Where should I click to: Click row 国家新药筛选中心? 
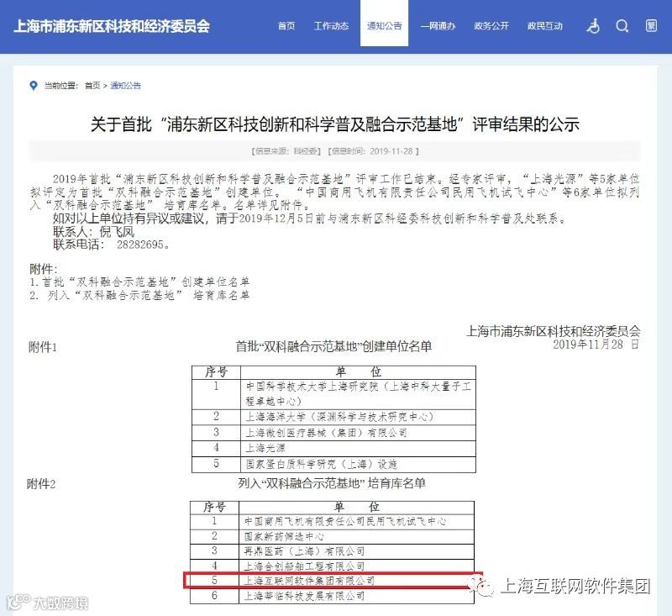coord(332,537)
